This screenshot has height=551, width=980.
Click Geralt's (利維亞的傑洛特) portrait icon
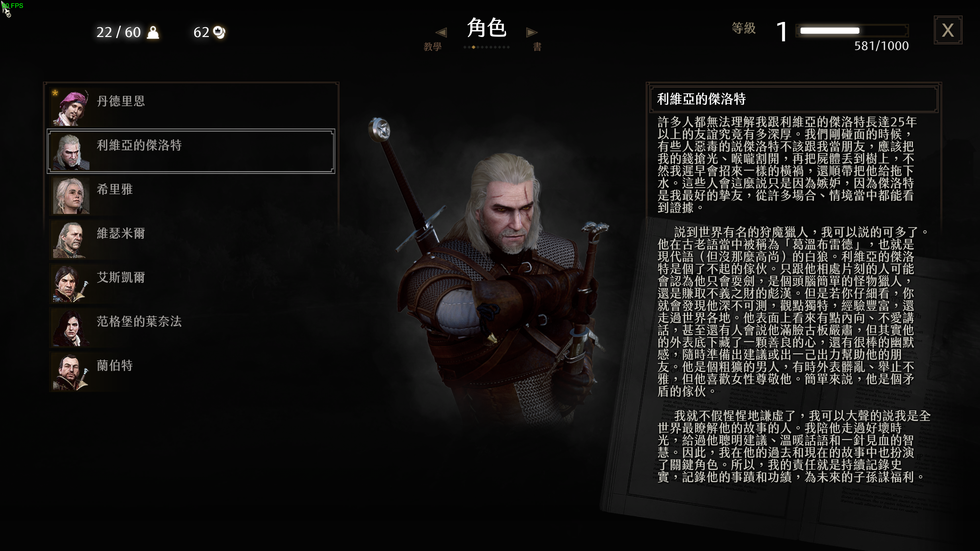click(71, 152)
